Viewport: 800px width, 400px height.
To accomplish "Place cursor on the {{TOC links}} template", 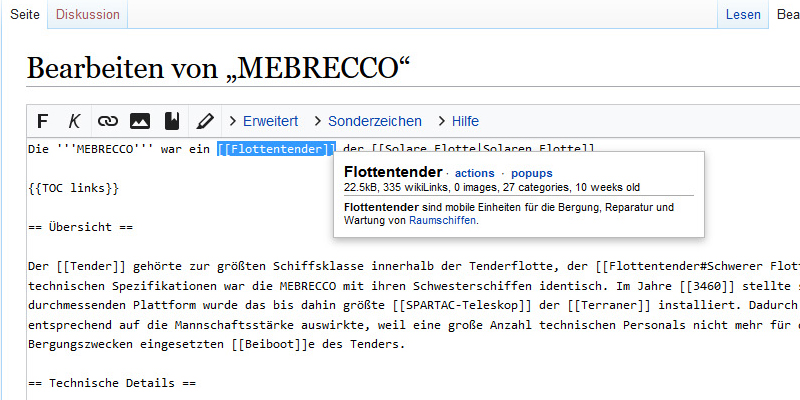I will pos(74,187).
